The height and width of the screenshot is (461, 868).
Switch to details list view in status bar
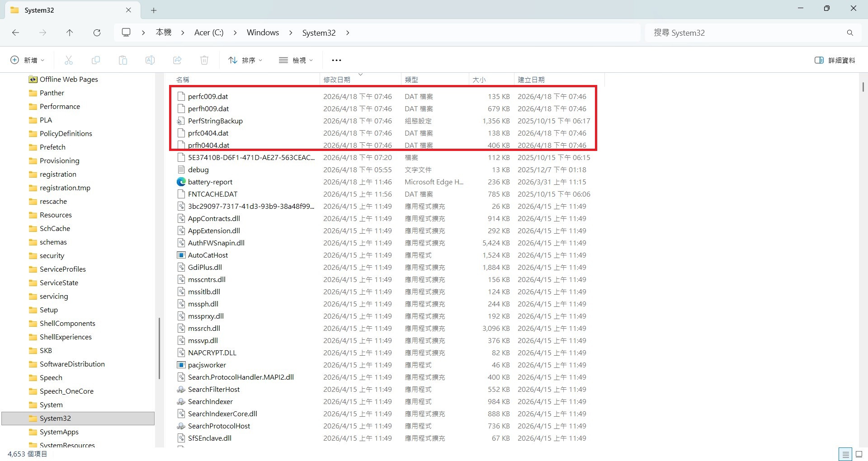point(845,454)
